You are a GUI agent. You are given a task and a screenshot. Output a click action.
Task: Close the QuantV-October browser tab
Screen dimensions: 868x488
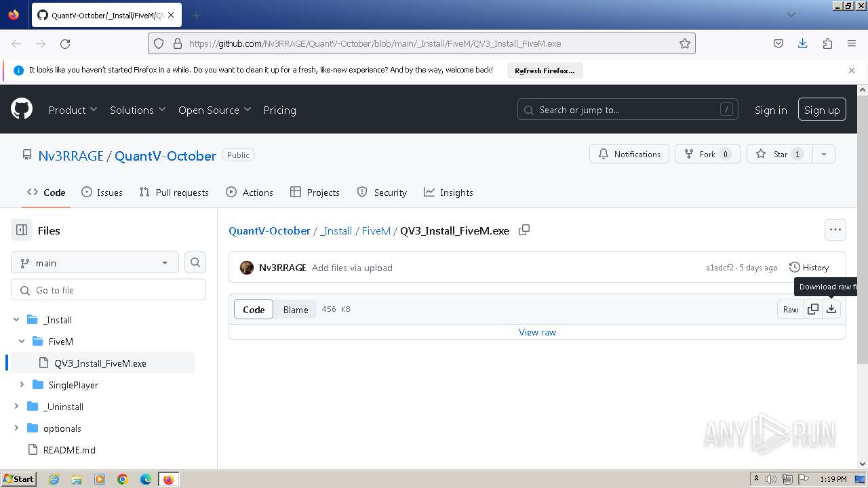pos(170,15)
